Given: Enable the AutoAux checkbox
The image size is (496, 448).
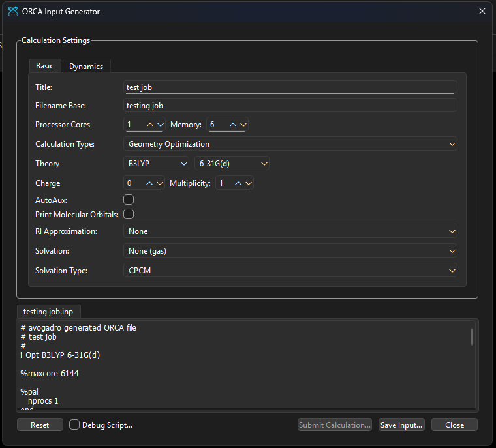Looking at the screenshot, I should point(129,200).
